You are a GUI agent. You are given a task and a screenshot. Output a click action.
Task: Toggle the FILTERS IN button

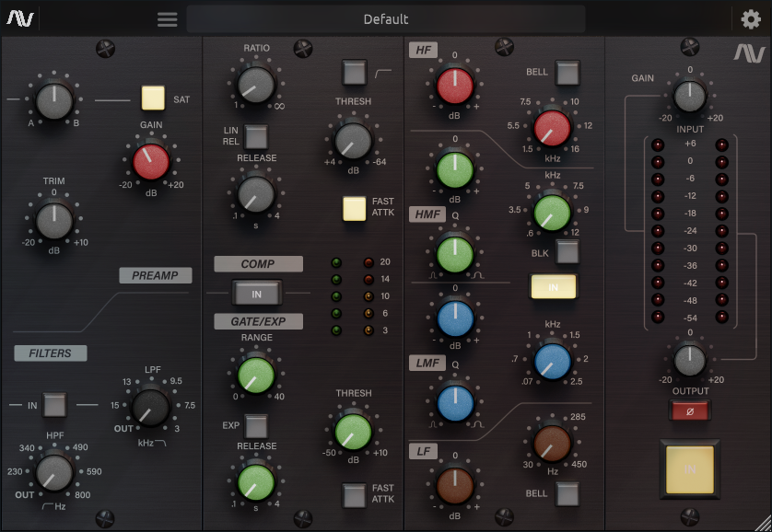pos(54,404)
